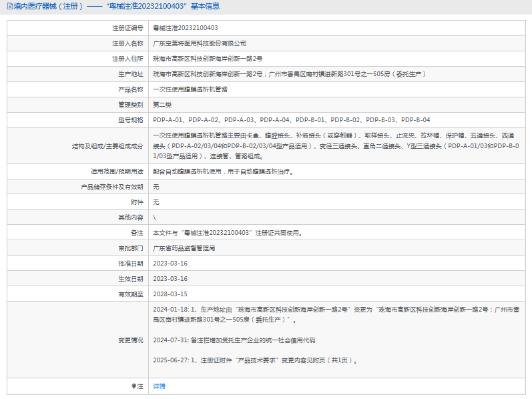Select the intended use text 配合自动腹膜透析机使用
Screen dimensions: 532x399
click(x=224, y=171)
